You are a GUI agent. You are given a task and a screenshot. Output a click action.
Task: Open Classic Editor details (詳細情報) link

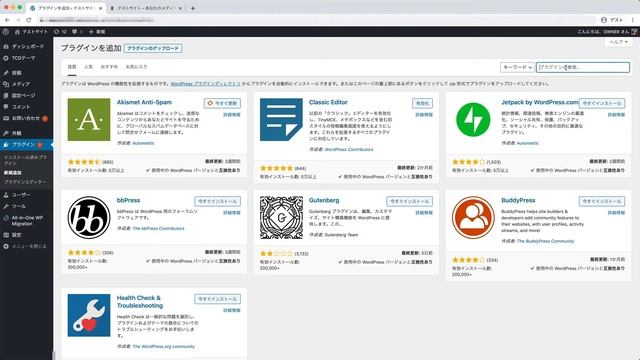coord(424,115)
